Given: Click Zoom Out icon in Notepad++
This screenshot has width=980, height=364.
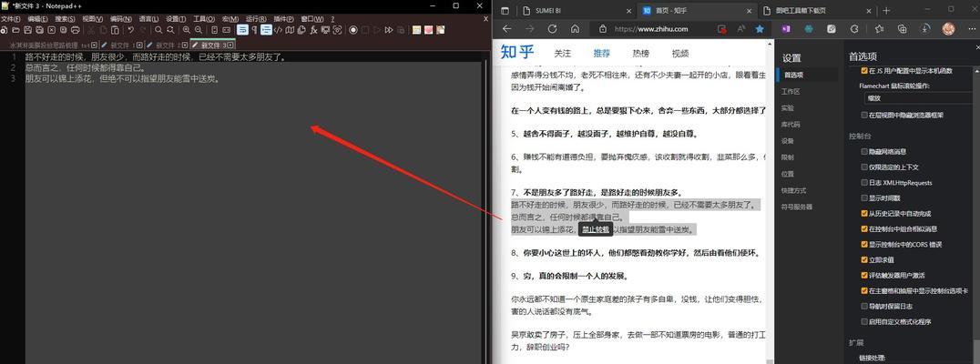Looking at the screenshot, I should tap(199, 30).
